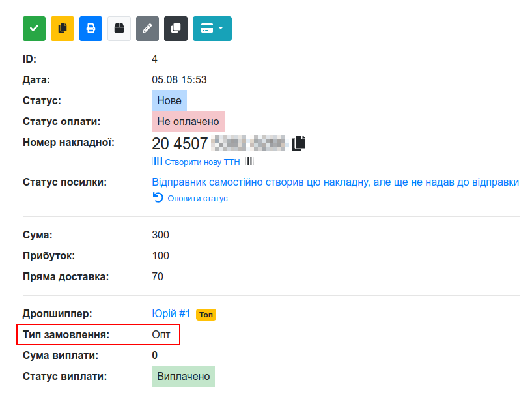Open the teal payment card dropdown
The width and height of the screenshot is (532, 417).
point(212,29)
